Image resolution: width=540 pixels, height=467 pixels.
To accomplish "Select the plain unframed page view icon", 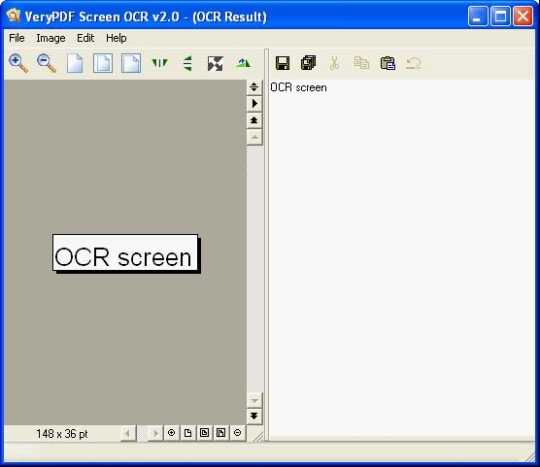I will pos(75,63).
